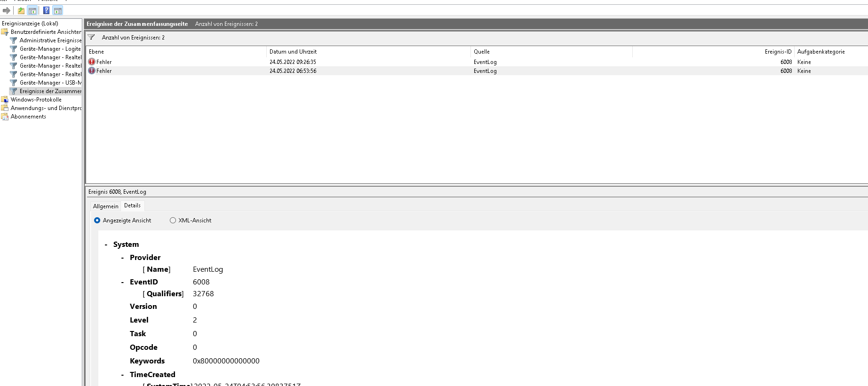Click EventLog source in the 09:26:35 row
Image resolution: width=868 pixels, height=386 pixels.
(485, 62)
